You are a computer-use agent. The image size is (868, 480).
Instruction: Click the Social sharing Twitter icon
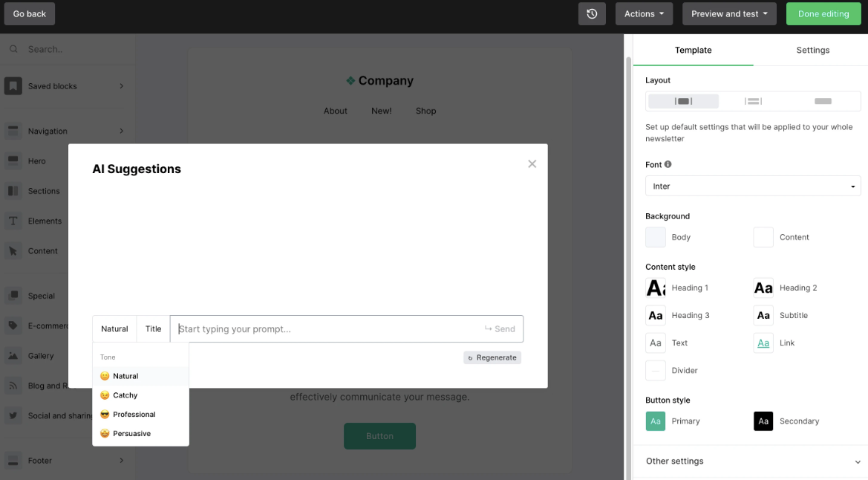13,415
